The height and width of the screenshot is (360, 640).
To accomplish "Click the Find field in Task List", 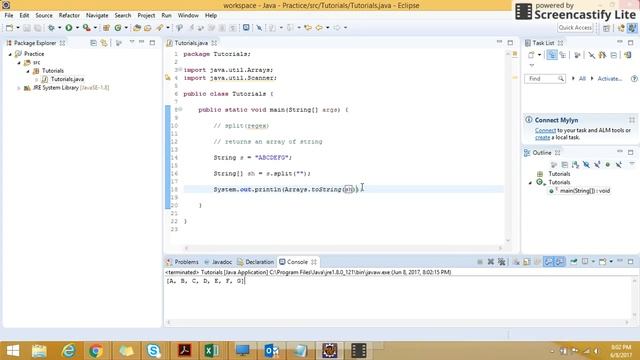I will tap(545, 78).
